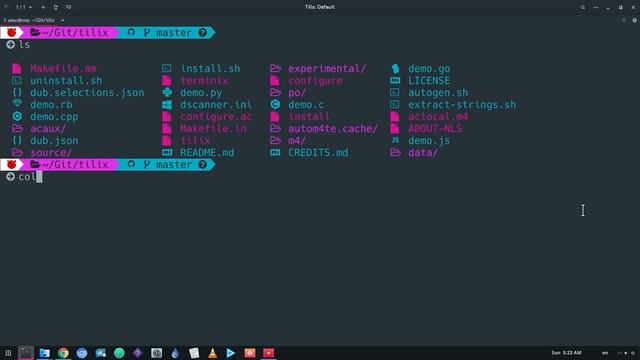Click the folder icon beside po/
This screenshot has width=640, height=360.
click(x=276, y=92)
